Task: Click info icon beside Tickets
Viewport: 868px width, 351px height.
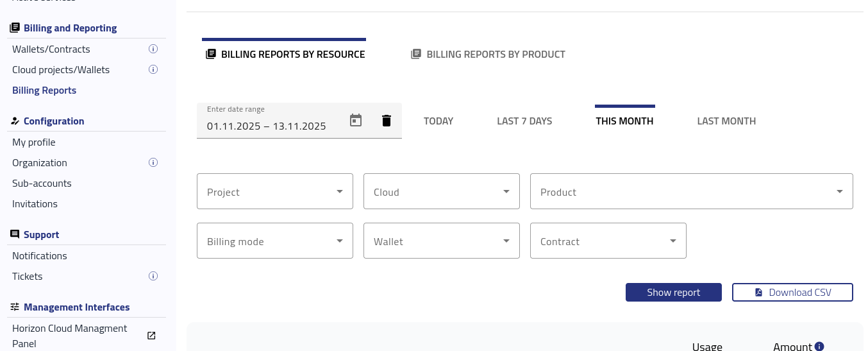Action: point(153,276)
